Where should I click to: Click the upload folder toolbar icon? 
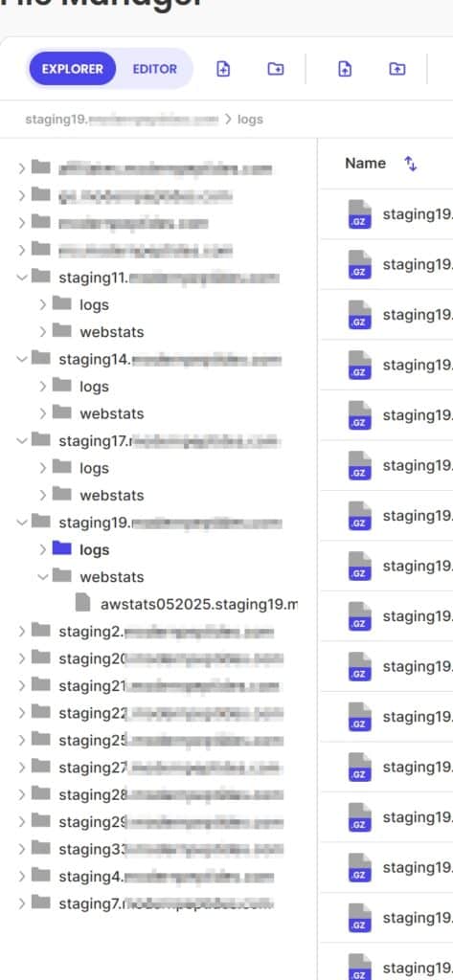396,69
